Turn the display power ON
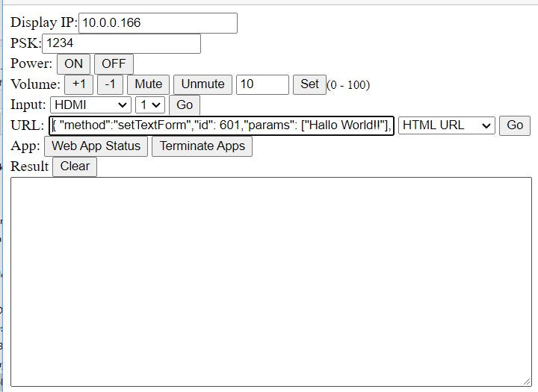Image resolution: width=538 pixels, height=392 pixels. pyautogui.click(x=73, y=64)
